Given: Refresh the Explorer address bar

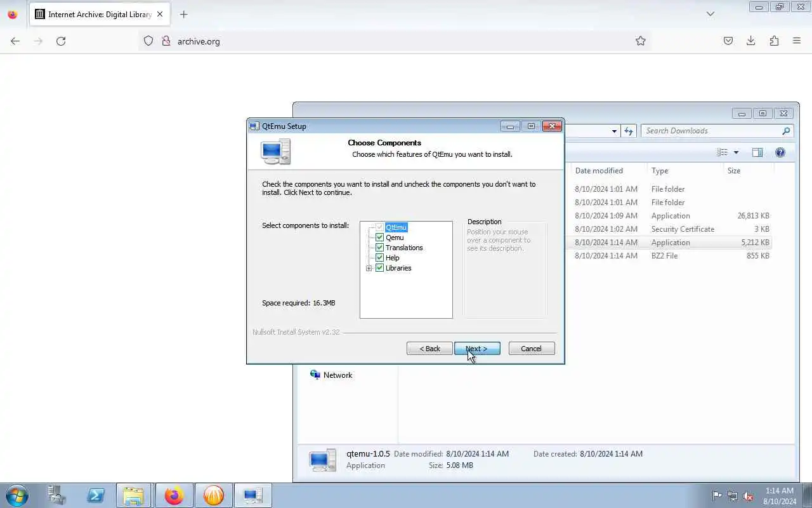Looking at the screenshot, I should click(629, 131).
